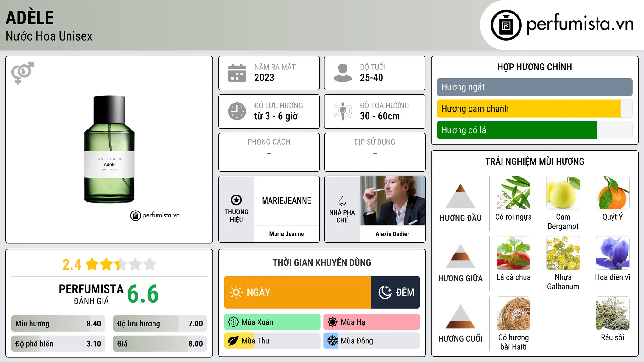Click the Độ phổ biến 3.10 score bar
The height and width of the screenshot is (362, 644).
click(x=58, y=343)
